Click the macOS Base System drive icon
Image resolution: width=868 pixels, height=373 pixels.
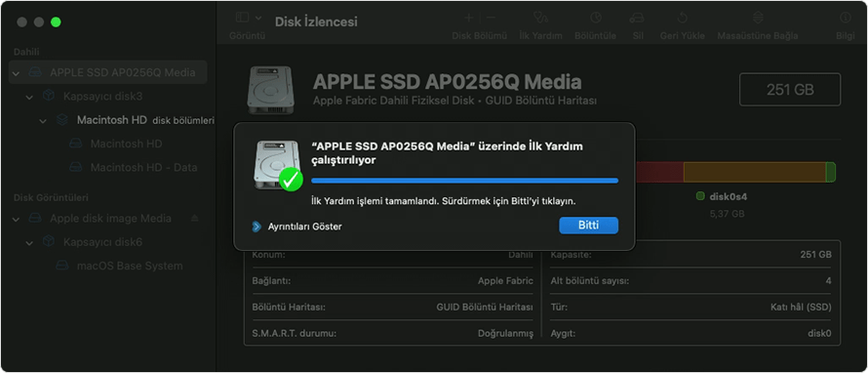[x=62, y=266]
